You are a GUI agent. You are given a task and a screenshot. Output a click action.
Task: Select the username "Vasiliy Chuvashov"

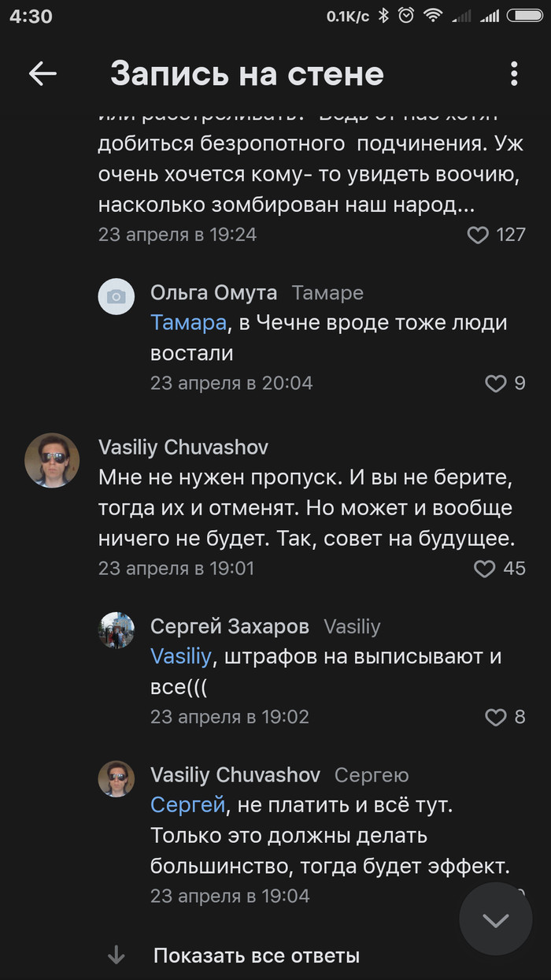point(183,447)
